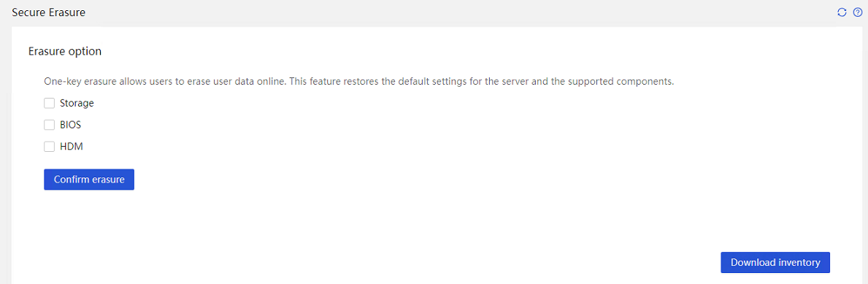
Task: Tick the BIOS checkbox
Action: point(49,125)
